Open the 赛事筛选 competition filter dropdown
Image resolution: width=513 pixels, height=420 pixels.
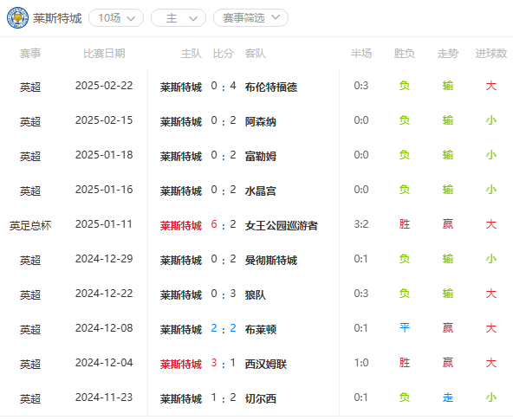[x=250, y=18]
